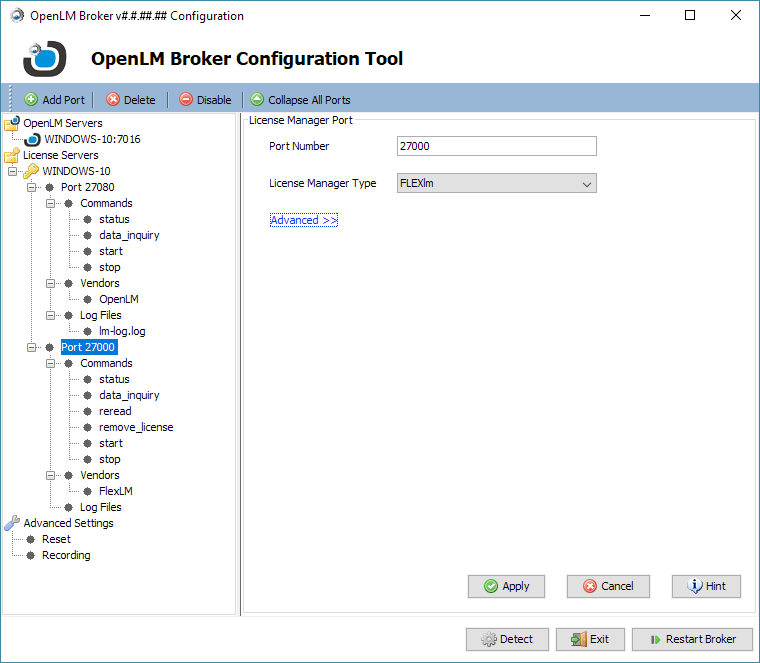
Task: Collapse Commands under Port 27000
Action: click(x=50, y=363)
